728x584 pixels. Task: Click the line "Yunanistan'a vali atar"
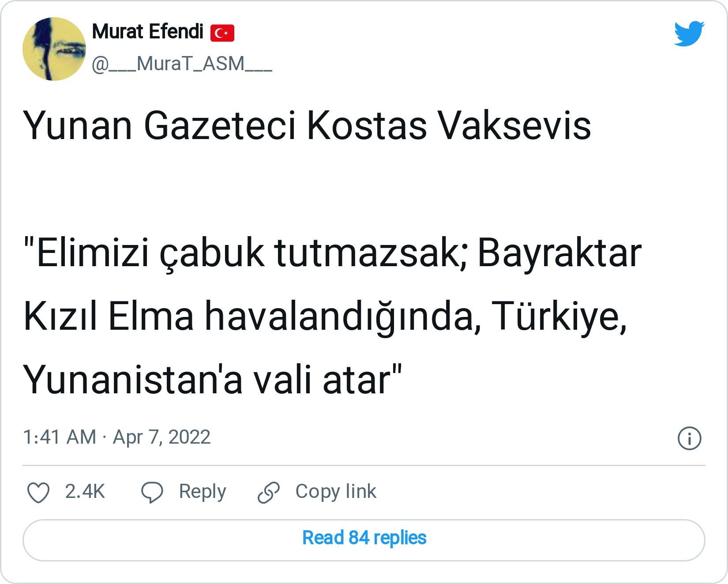pyautogui.click(x=213, y=380)
